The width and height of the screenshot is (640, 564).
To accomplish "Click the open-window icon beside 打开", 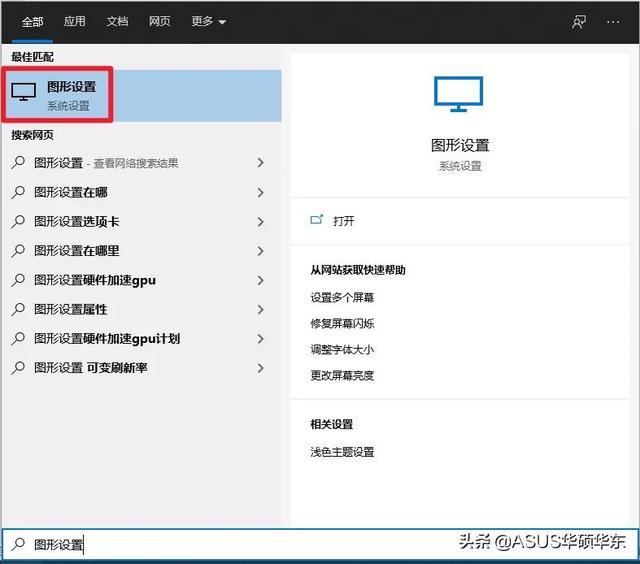I will pos(317,220).
